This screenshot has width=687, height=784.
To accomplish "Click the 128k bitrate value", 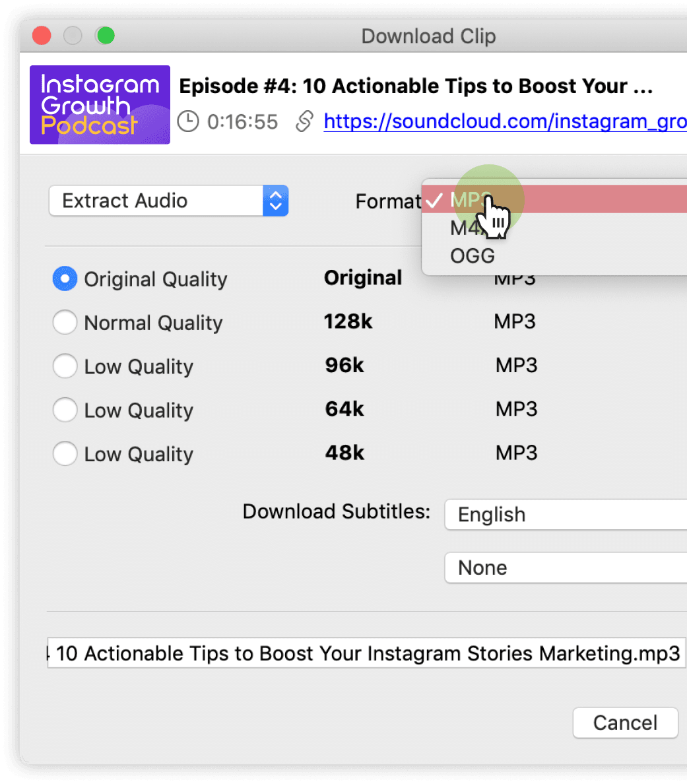I will tap(348, 321).
